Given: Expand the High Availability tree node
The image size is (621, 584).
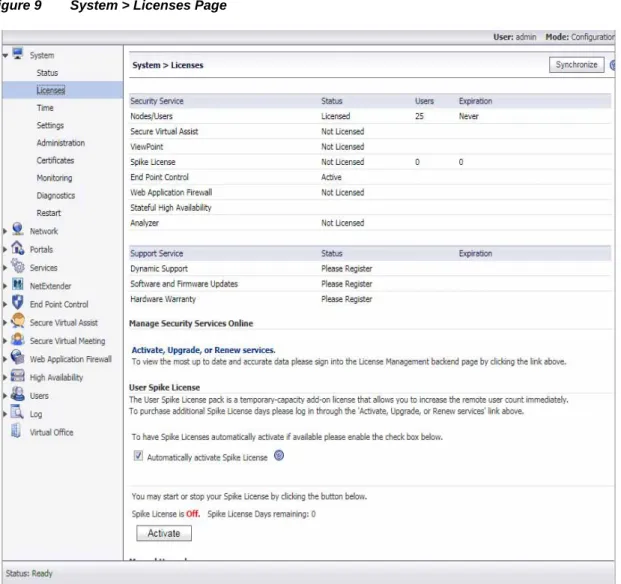Looking at the screenshot, I should click(x=5, y=378).
